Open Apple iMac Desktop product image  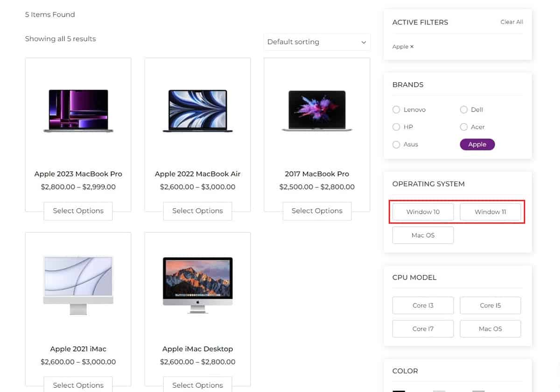coord(197,285)
